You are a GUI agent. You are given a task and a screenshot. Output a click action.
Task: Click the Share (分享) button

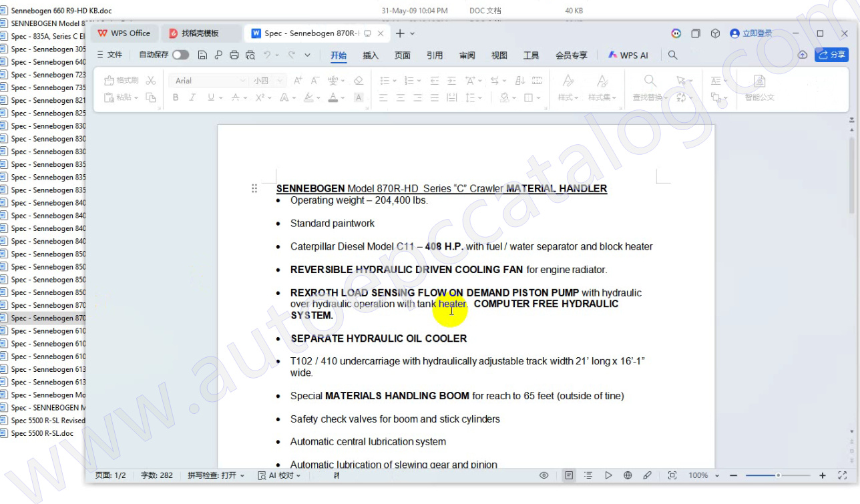coord(831,55)
